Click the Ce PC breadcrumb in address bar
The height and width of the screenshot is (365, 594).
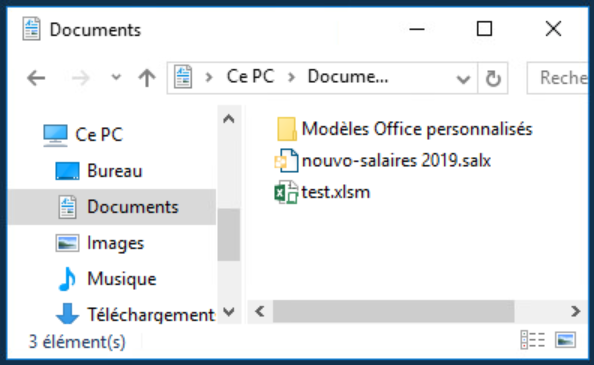click(250, 77)
